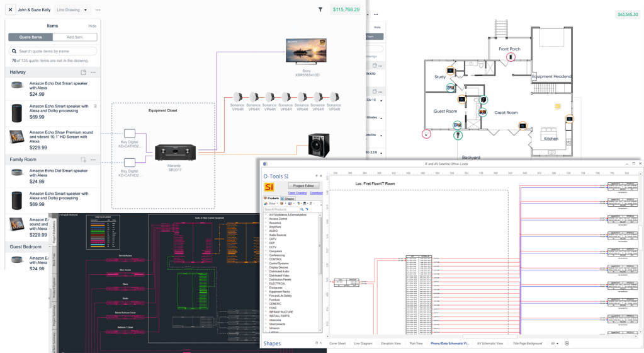
Task: Switch to the Shapes tab in D-Tools SI
Action: 289,198
